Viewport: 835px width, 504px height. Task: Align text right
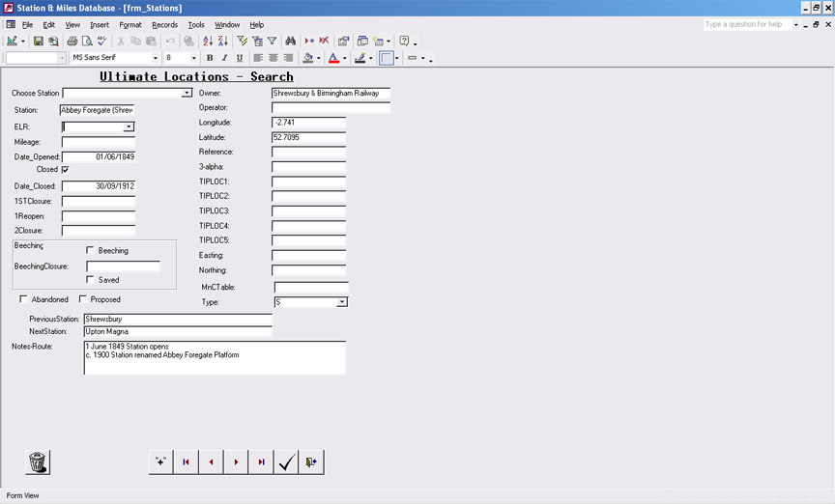point(288,58)
